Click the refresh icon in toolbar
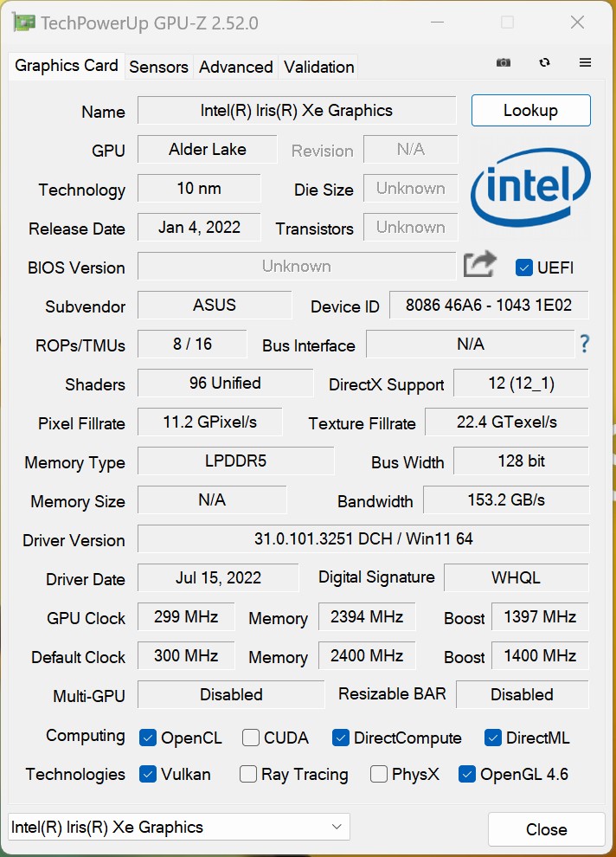Viewport: 616px width, 857px height. pyautogui.click(x=544, y=63)
